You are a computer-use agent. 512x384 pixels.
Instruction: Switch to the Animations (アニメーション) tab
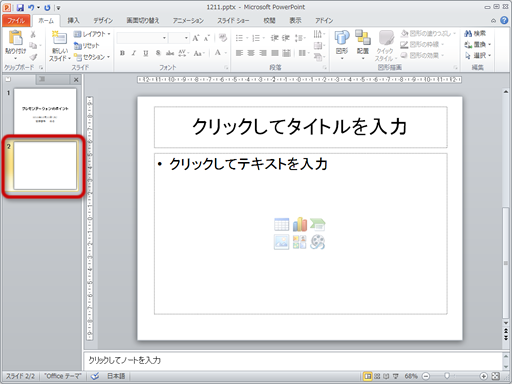point(188,21)
